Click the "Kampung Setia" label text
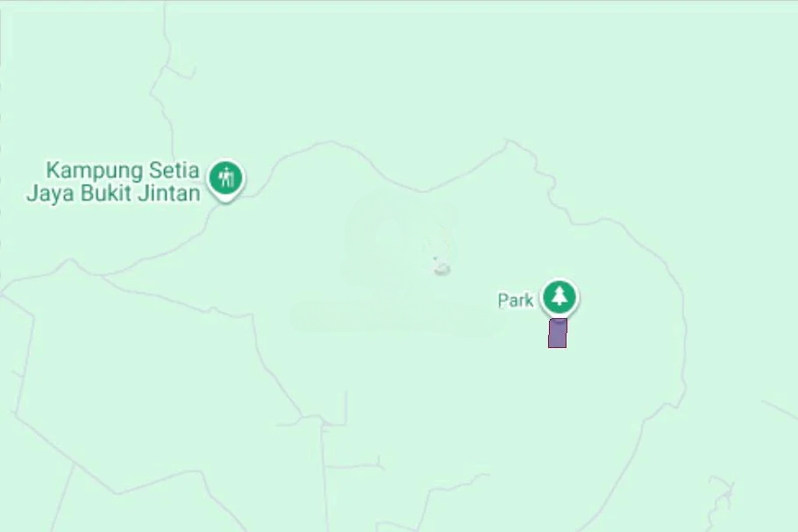 click(124, 169)
